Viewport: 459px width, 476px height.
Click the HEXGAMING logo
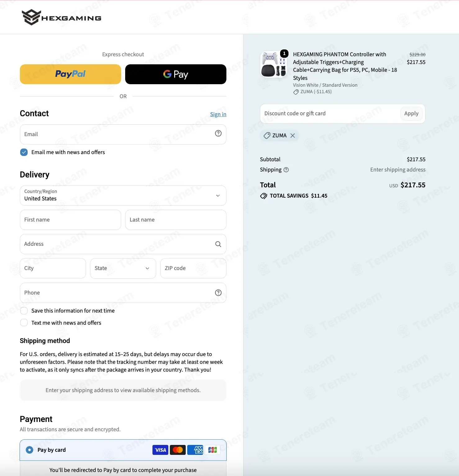61,17
